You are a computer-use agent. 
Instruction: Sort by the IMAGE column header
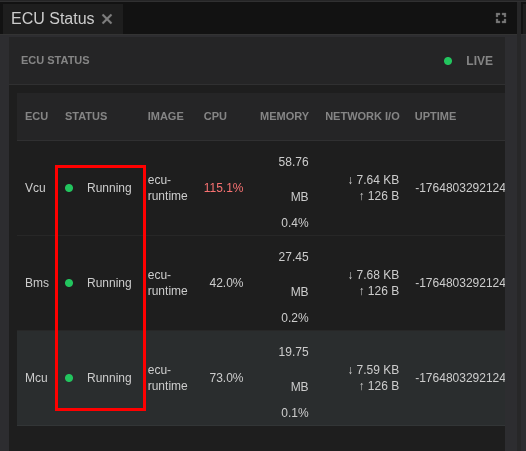[166, 116]
